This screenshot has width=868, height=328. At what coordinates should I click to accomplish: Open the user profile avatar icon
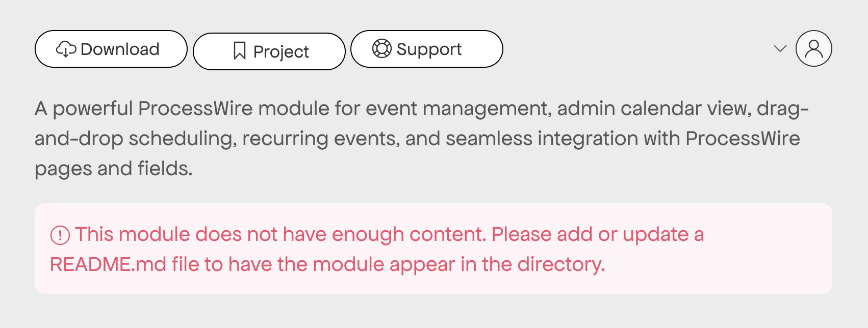813,48
